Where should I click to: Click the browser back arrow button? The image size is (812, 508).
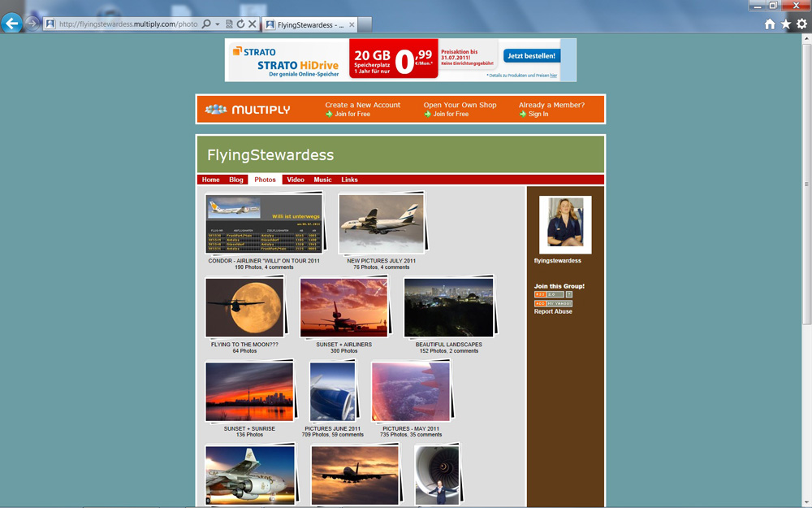point(11,24)
